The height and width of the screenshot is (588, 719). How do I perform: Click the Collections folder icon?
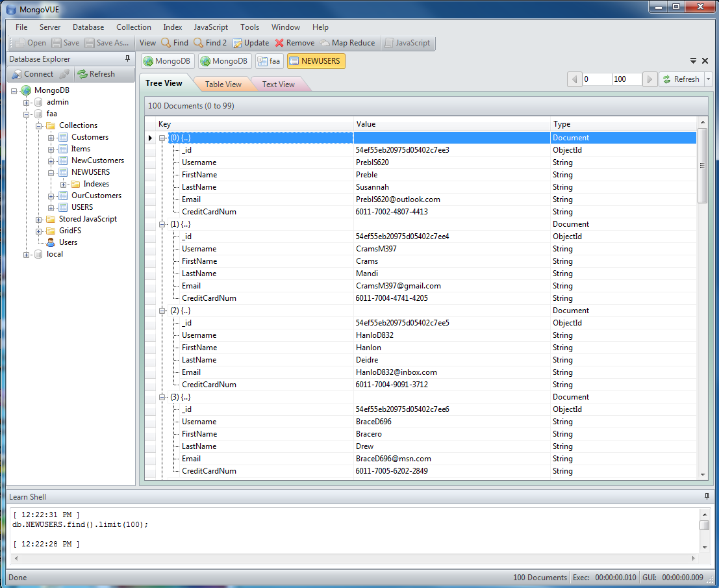coord(51,125)
